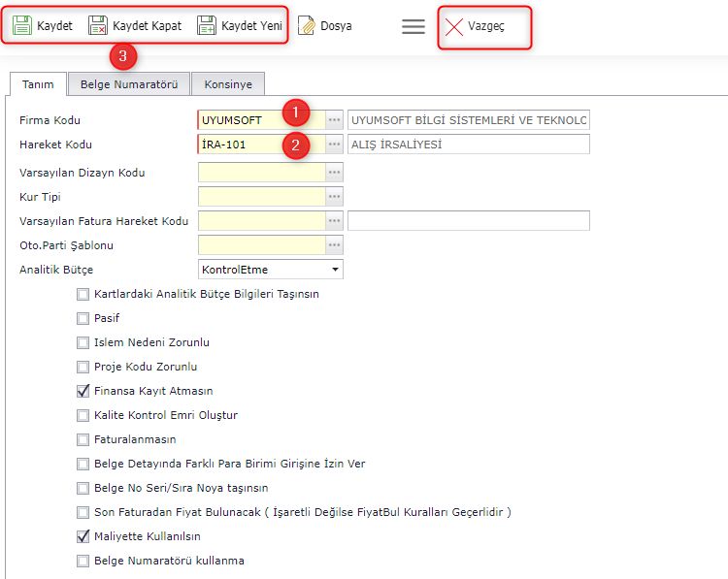
Task: Open the Dosya file attachment icon
Action: click(x=307, y=26)
